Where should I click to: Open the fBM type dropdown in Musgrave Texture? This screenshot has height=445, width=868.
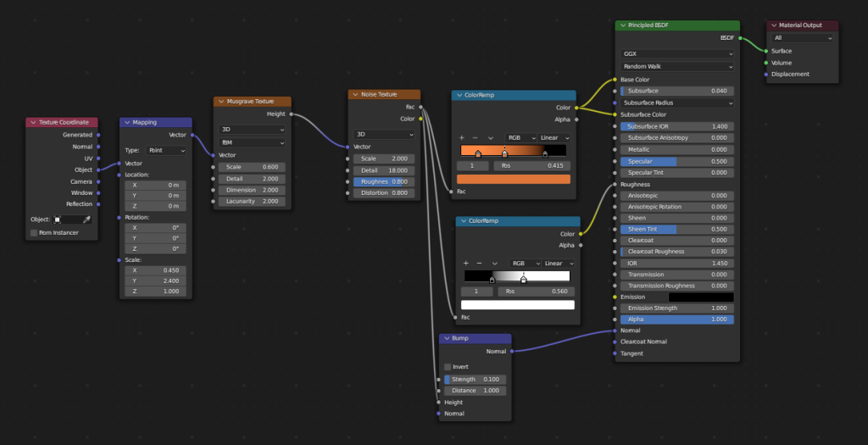[252, 142]
